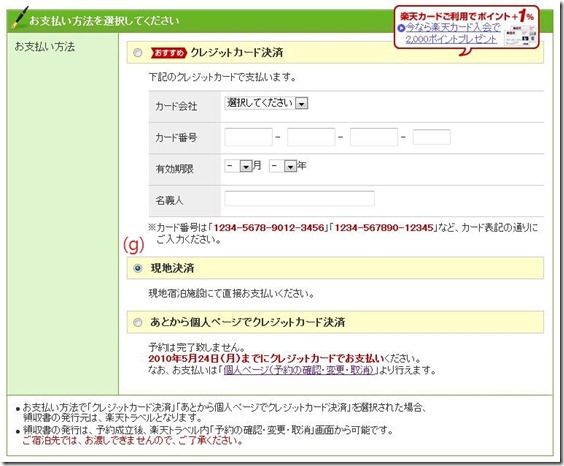564x466 pixels.
Task: Open the カード会社 dropdown list
Action: 266,103
